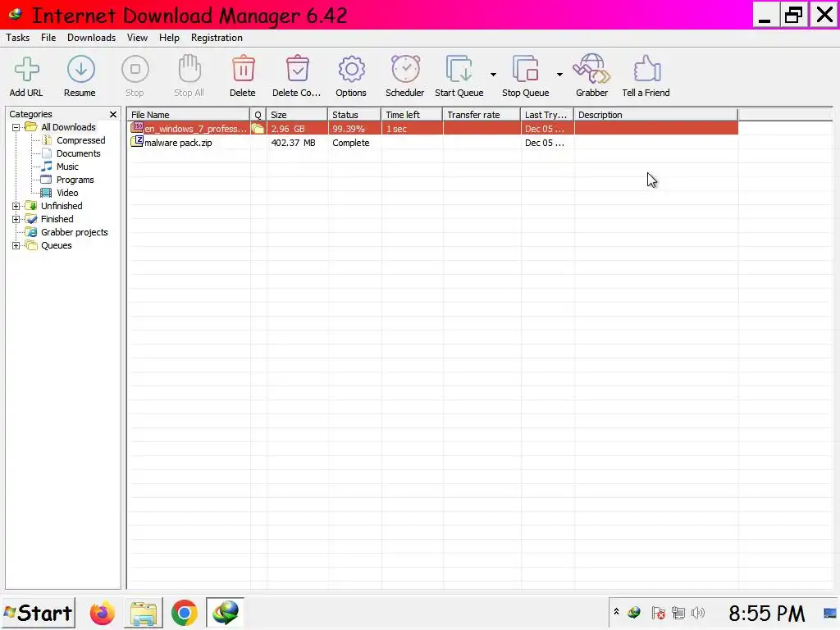Sort by Last Try column header

547,115
